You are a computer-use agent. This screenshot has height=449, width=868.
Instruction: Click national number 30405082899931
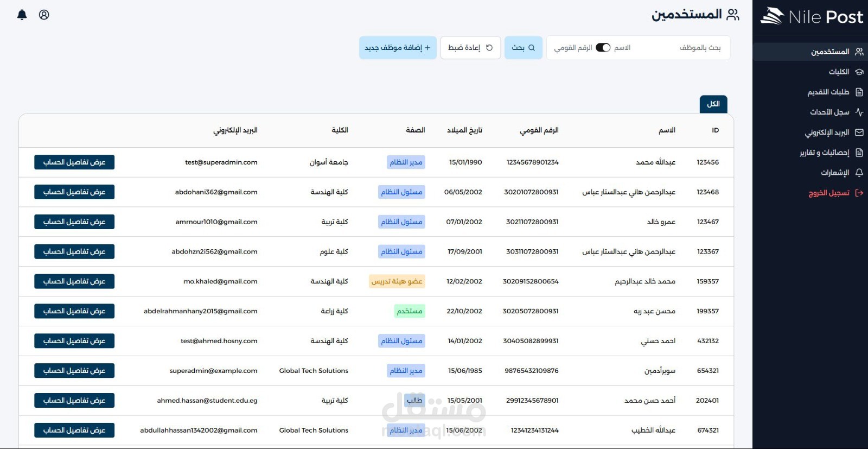[x=531, y=341]
